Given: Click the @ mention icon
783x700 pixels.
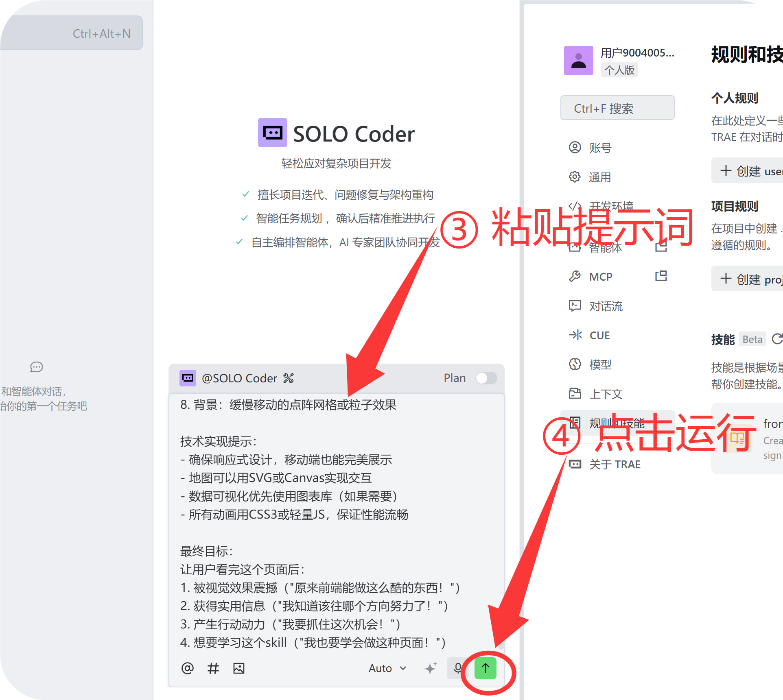Looking at the screenshot, I should coord(188,668).
